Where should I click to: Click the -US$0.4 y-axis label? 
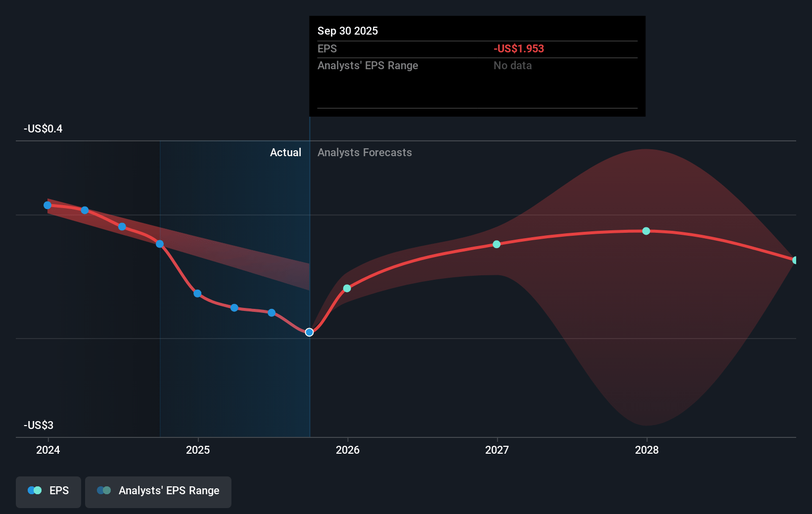(43, 129)
